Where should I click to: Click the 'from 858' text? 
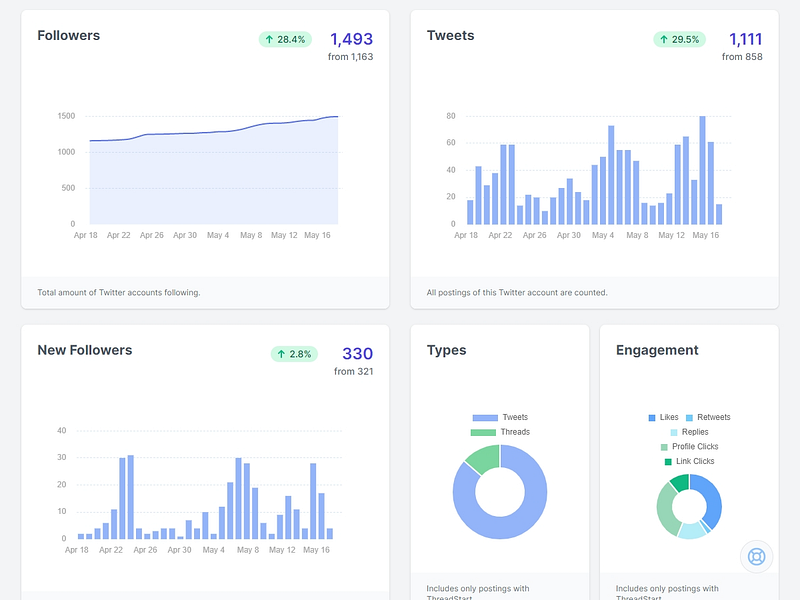pyautogui.click(x=742, y=57)
